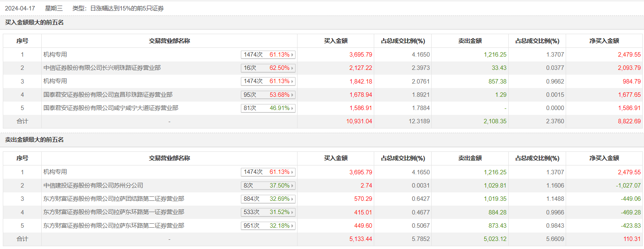Click the date 2024-04-17 at top
Viewport: 644px width, 249px height.
click(x=20, y=8)
